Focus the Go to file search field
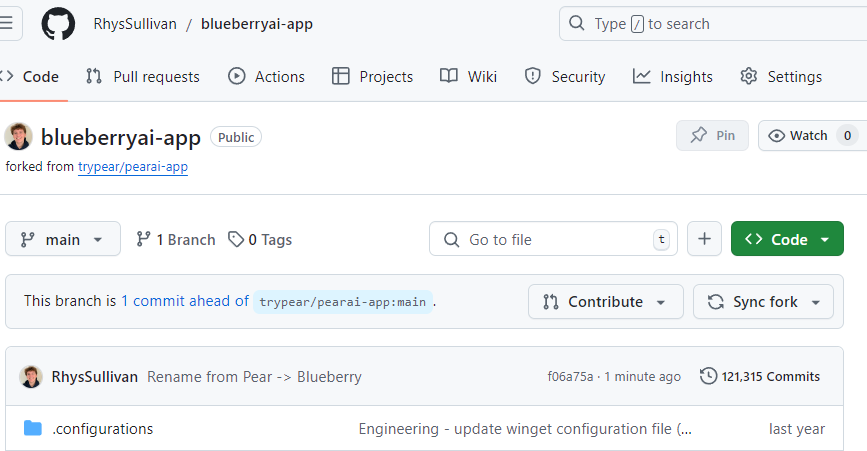Image resolution: width=867 pixels, height=451 pixels. pos(553,239)
